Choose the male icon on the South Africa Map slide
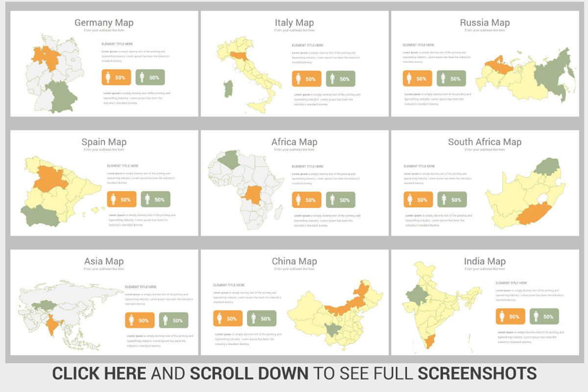Viewport: 588px width, 392px height. click(444, 199)
